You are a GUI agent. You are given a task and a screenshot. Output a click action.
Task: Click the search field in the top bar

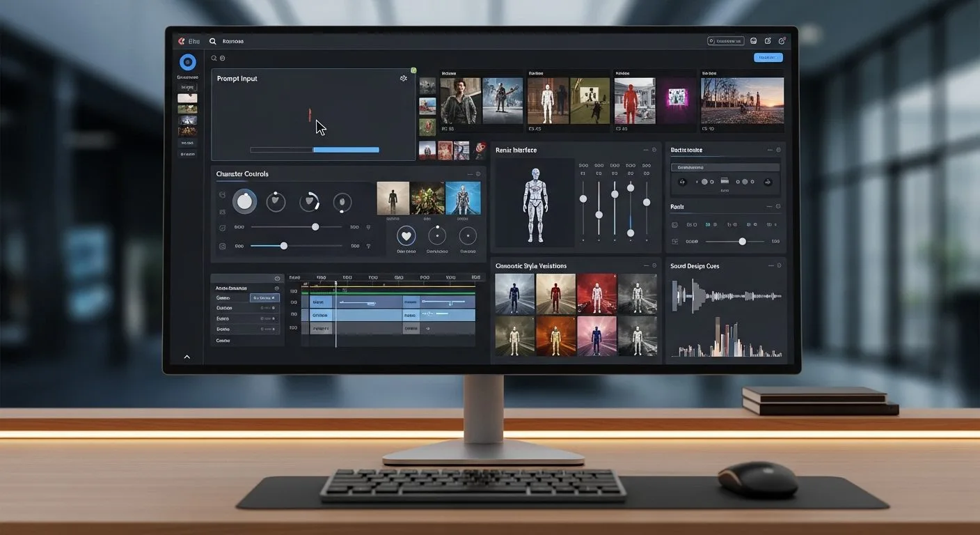click(233, 41)
